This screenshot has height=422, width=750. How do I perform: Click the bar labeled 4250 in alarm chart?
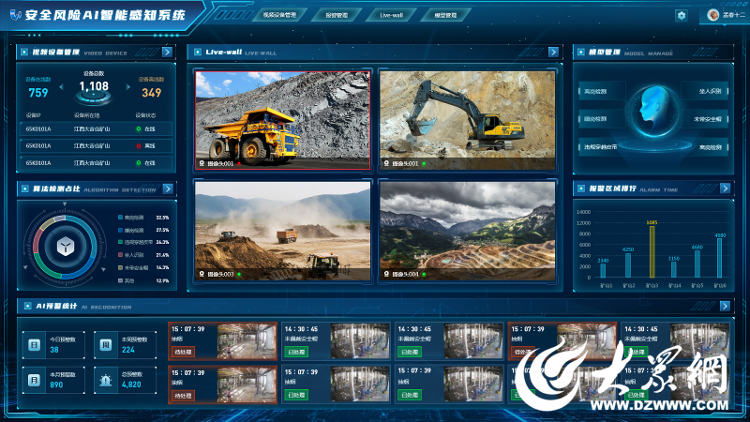628,266
